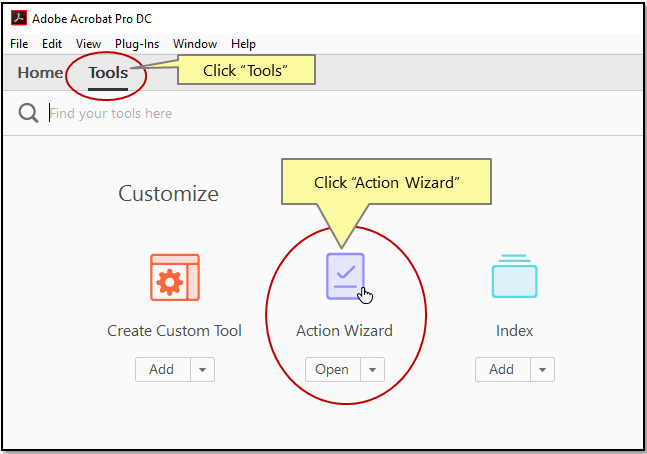Click the magnifying glass search icon

click(x=28, y=113)
